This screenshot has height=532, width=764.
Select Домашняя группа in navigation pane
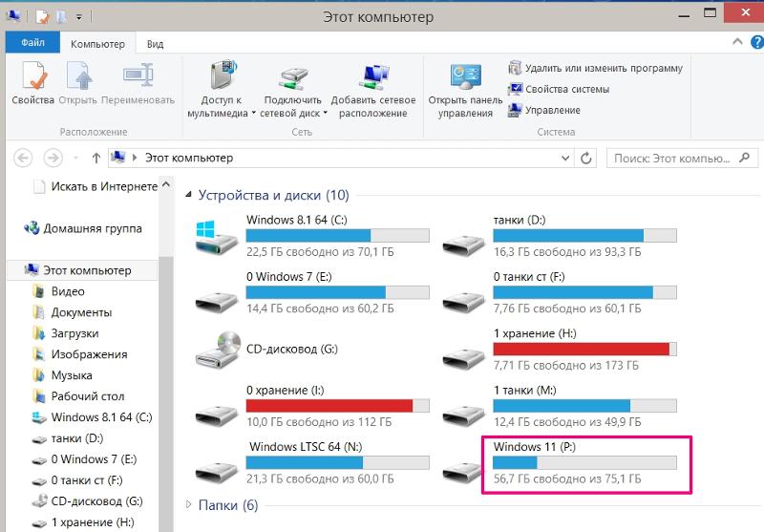pos(83,228)
